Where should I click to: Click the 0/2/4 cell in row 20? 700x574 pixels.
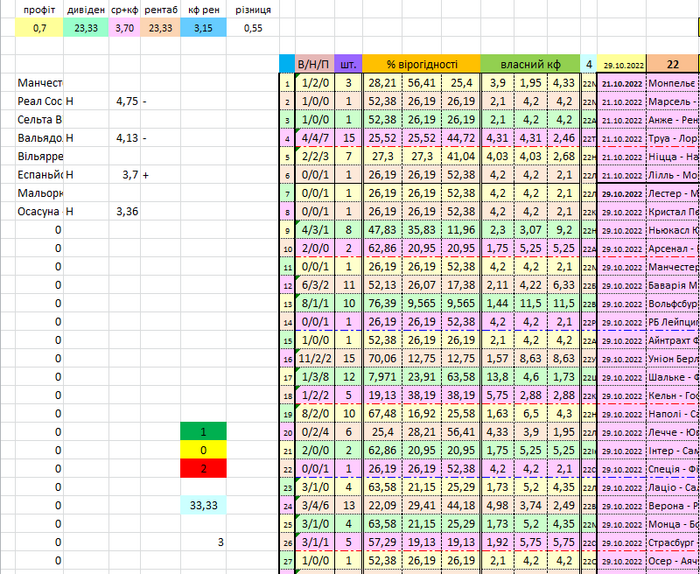(314, 432)
